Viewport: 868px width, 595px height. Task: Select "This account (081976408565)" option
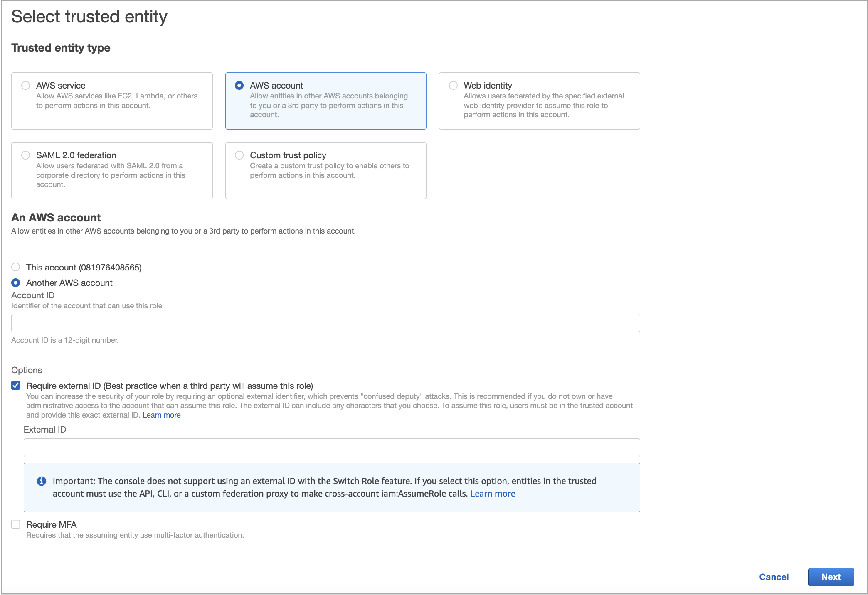(x=16, y=267)
